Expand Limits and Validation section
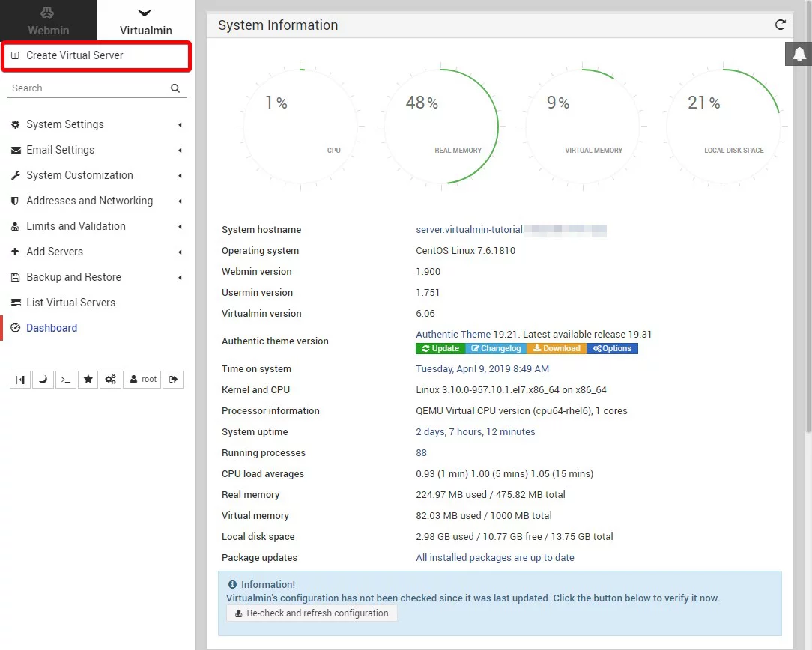The height and width of the screenshot is (650, 812). pos(97,226)
